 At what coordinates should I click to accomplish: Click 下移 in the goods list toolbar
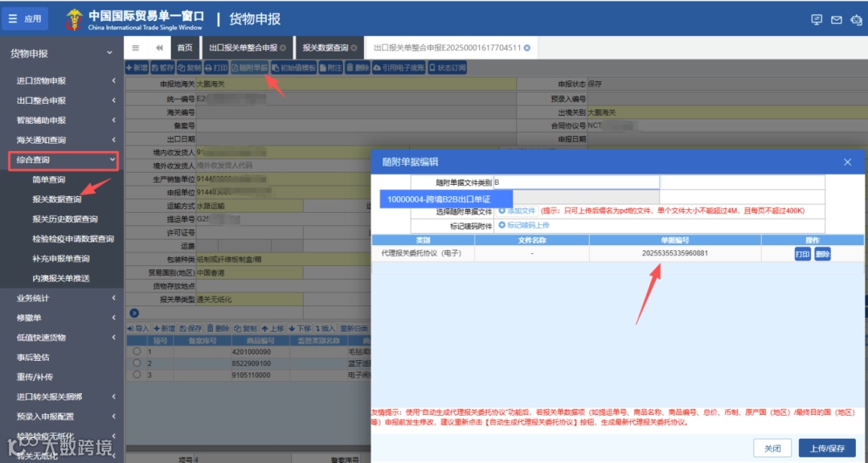(300, 329)
